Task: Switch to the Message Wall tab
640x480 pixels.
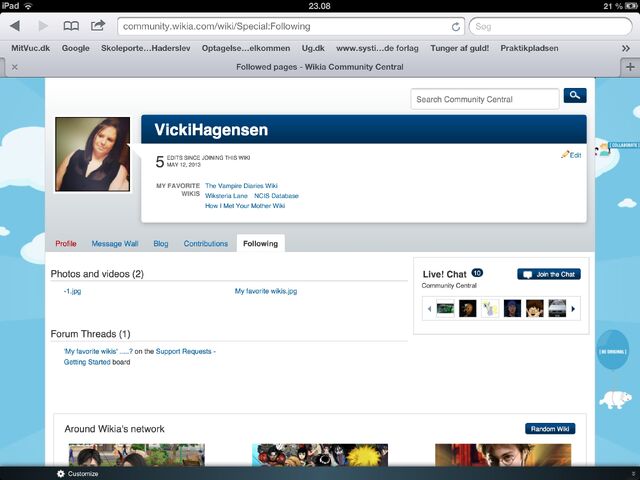Action: [x=115, y=244]
